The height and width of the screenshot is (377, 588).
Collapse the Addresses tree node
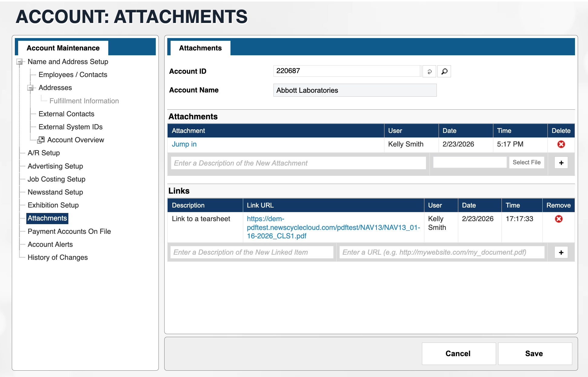[x=31, y=88]
